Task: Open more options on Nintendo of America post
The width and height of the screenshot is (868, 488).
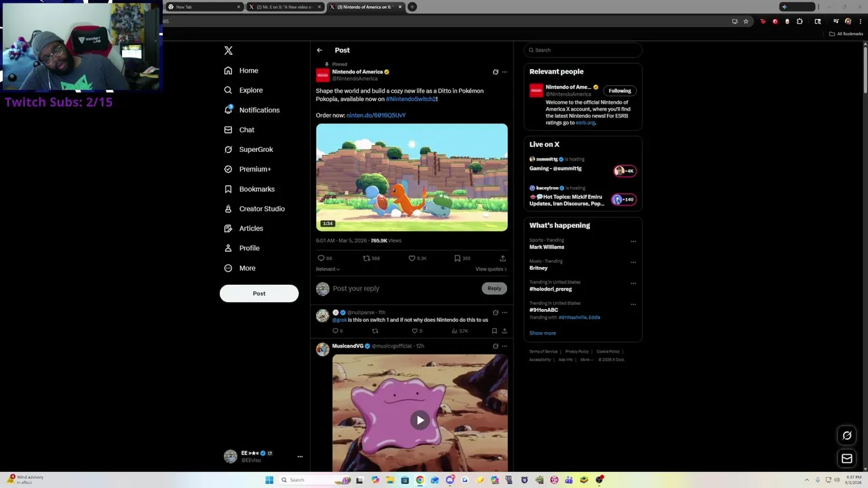Action: tap(504, 72)
